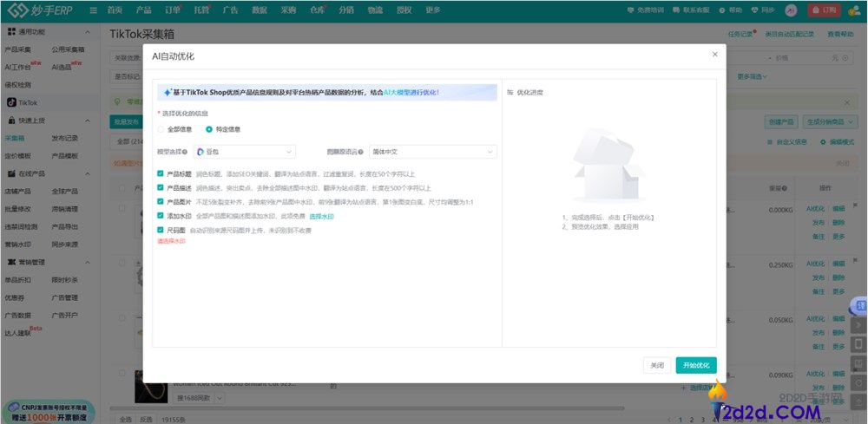Click the help icon beside 重量 column header
Viewport: 868px width, 424px height.
pyautogui.click(x=784, y=188)
